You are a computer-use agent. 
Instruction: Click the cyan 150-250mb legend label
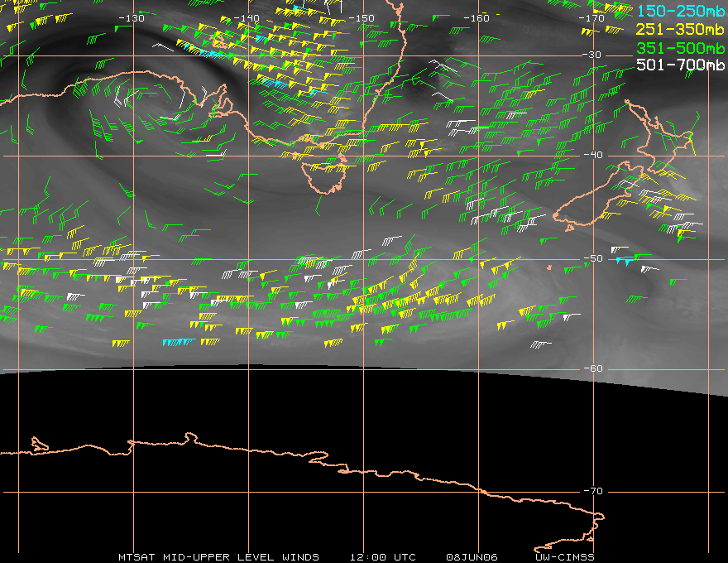(681, 11)
